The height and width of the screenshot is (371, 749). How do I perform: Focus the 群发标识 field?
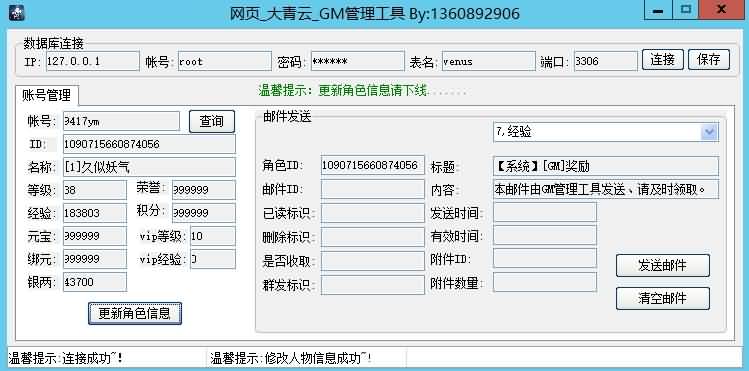[373, 285]
